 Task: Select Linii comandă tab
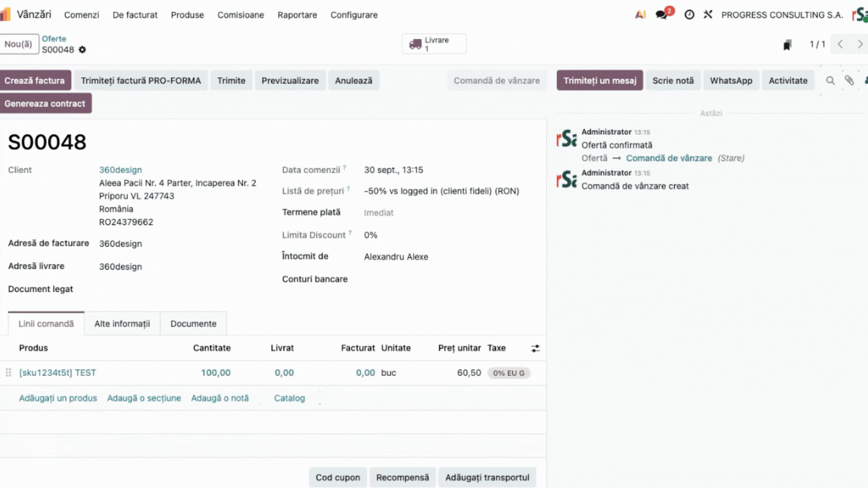(46, 324)
